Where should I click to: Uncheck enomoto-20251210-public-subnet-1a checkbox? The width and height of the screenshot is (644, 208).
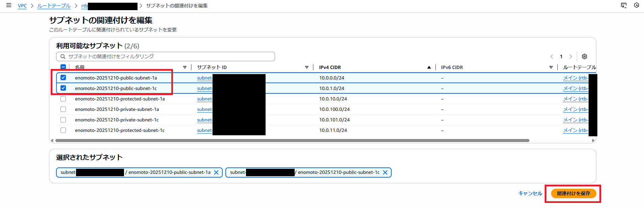point(63,78)
